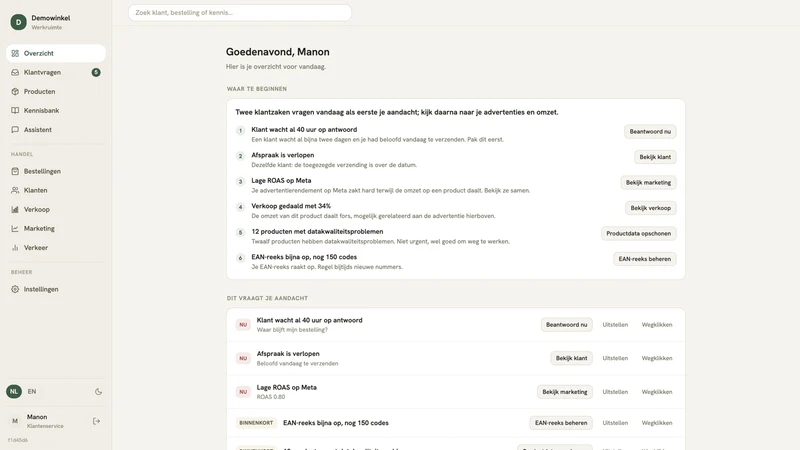Open Overzicht in the sidebar
This screenshot has width=800, height=450.
56,53
